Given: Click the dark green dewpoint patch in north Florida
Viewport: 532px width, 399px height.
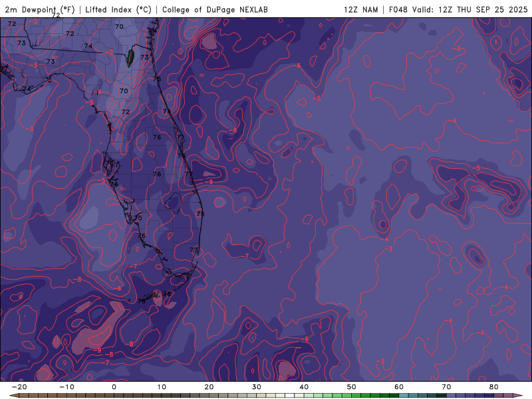Looking at the screenshot, I should click(130, 58).
